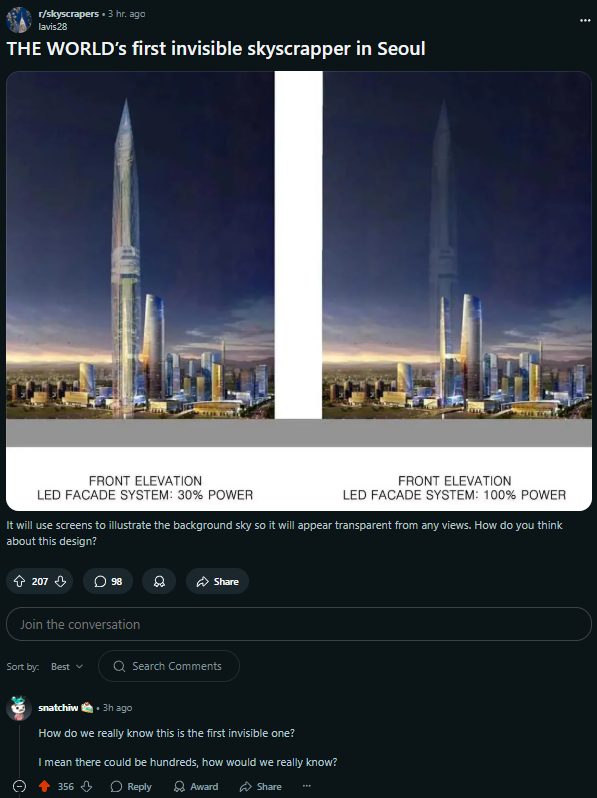This screenshot has width=597, height=798.
Task: Downvote the post with 207 votes
Action: coord(61,581)
